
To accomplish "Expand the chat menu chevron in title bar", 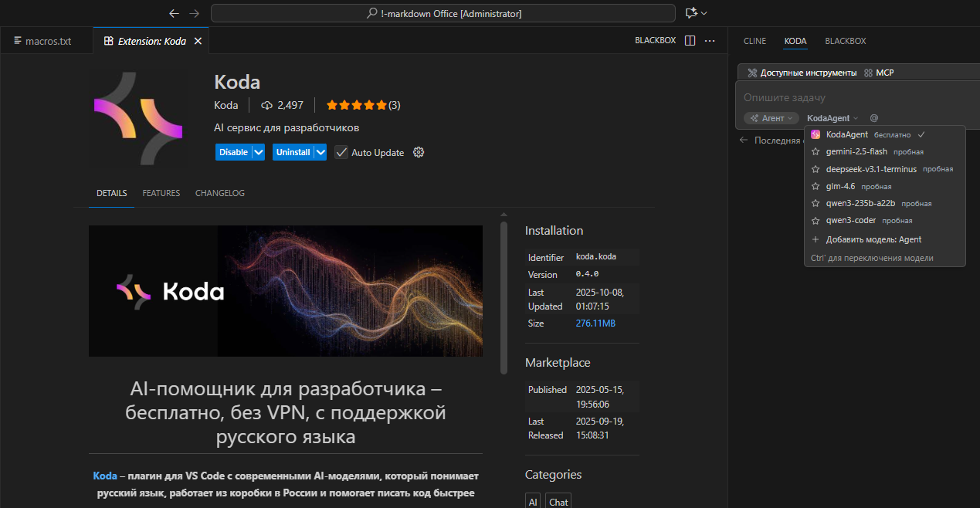I will (704, 13).
